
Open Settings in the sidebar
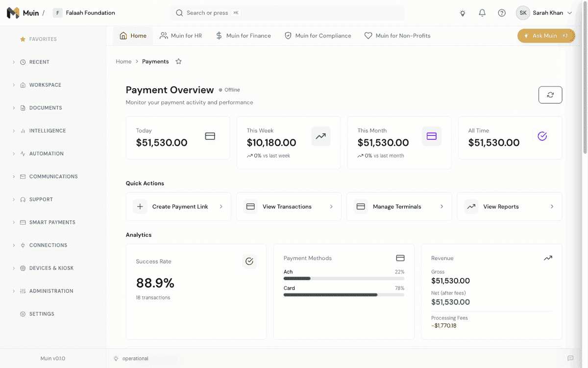[42, 314]
